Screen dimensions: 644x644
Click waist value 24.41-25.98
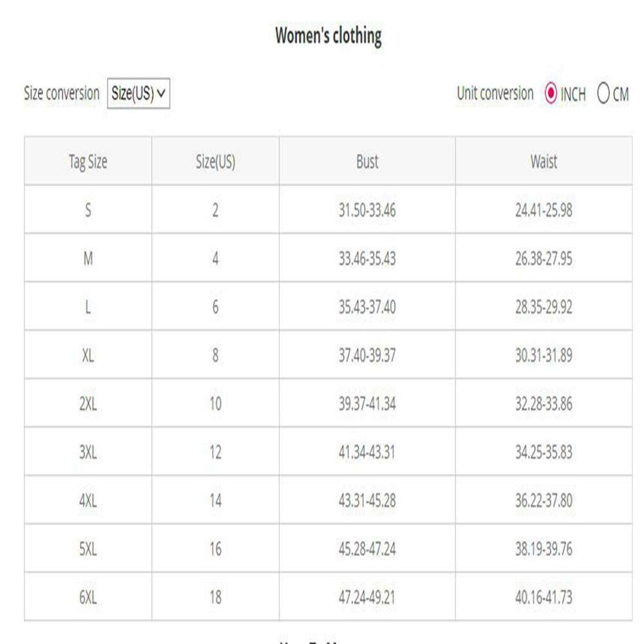click(544, 210)
